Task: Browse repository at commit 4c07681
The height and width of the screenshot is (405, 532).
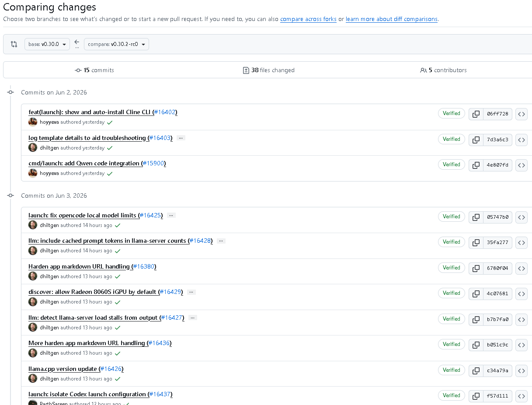Action: [522, 293]
